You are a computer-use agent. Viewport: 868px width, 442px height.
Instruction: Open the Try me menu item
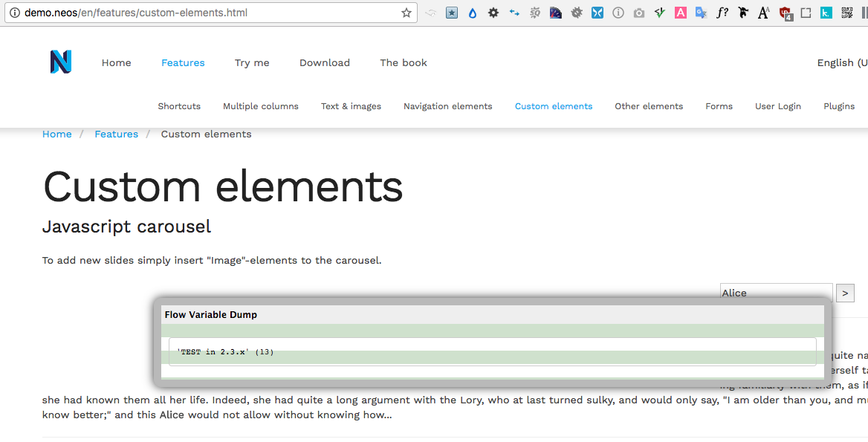pos(252,63)
